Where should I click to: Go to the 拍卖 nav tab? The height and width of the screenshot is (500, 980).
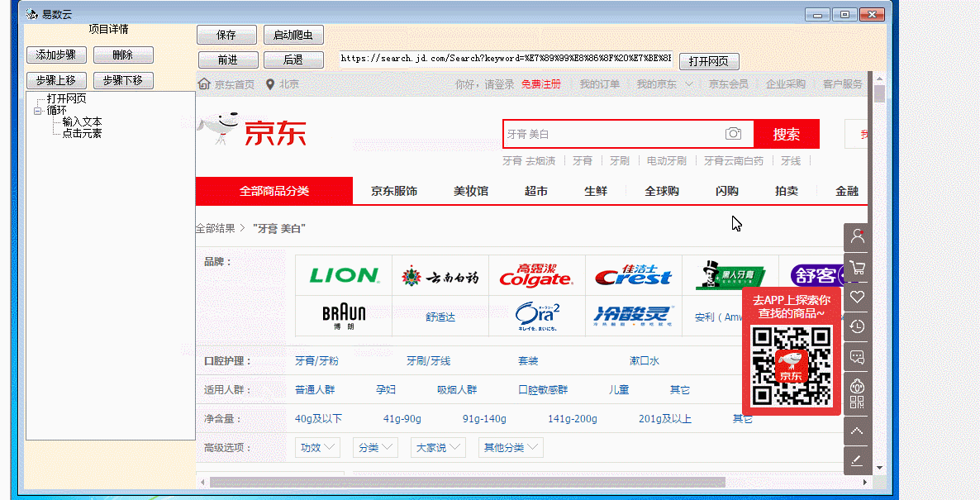click(x=787, y=191)
